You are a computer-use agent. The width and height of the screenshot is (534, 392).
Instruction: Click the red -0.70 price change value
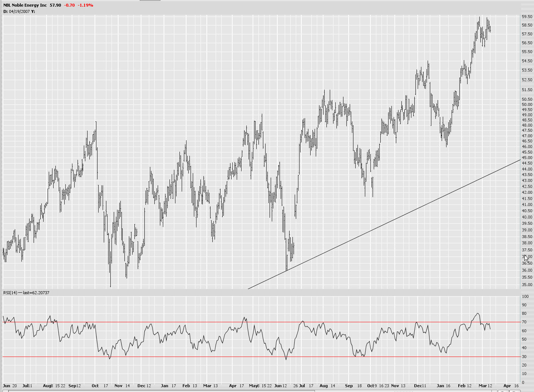(69, 5)
